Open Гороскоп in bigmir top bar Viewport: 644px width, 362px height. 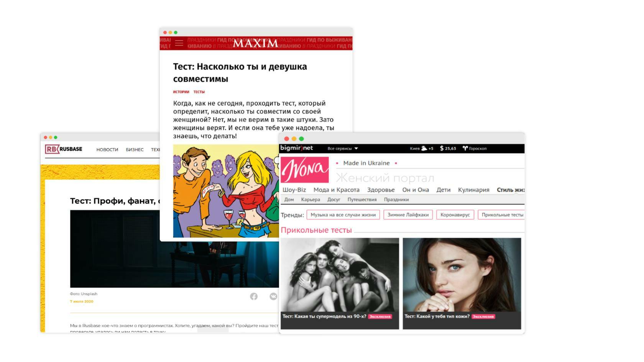click(x=475, y=148)
